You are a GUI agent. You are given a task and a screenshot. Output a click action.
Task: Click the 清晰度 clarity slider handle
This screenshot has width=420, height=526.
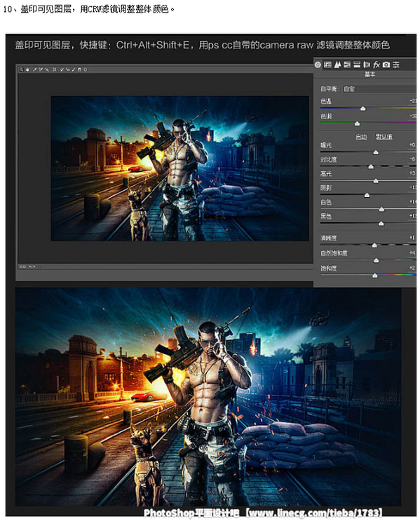click(x=374, y=245)
